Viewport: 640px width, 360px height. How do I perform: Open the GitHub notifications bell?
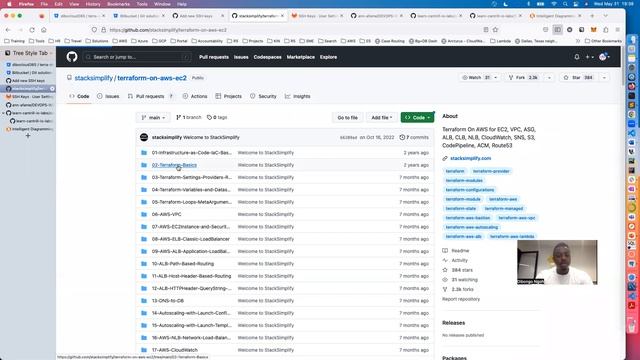point(577,57)
